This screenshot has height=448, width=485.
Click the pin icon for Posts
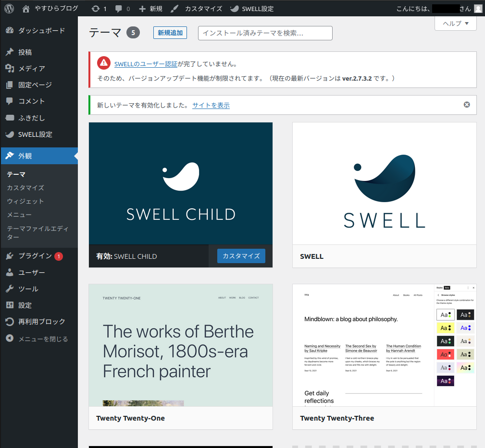[x=10, y=52]
